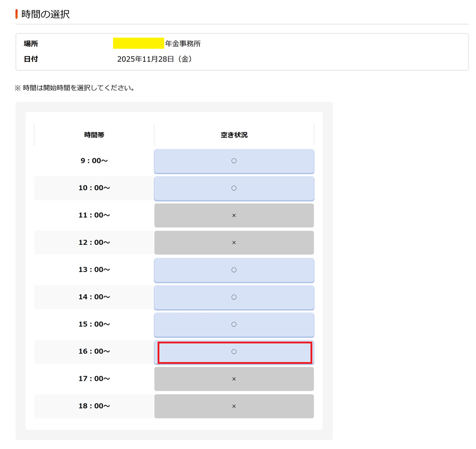Image resolution: width=476 pixels, height=449 pixels.
Task: Reserve the 14:00 open time slot
Action: 234,297
